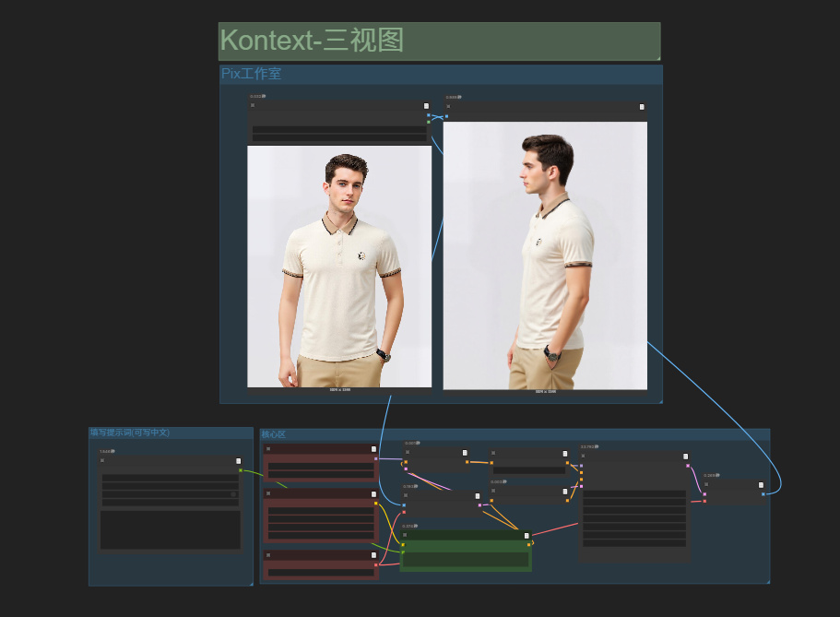The width and height of the screenshot is (840, 617).
Task: Collapse the prompt node via its title dot
Action: click(102, 460)
